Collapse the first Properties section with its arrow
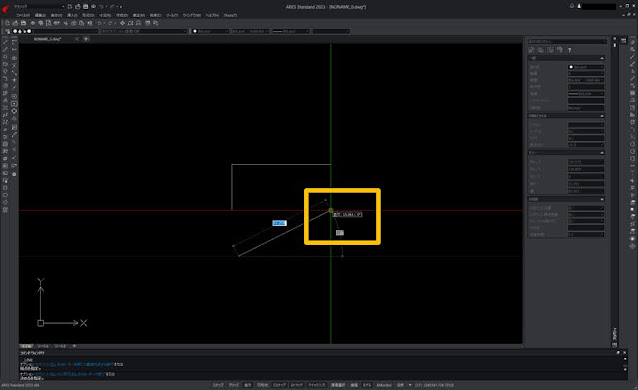The width and height of the screenshot is (638, 390). [602, 58]
